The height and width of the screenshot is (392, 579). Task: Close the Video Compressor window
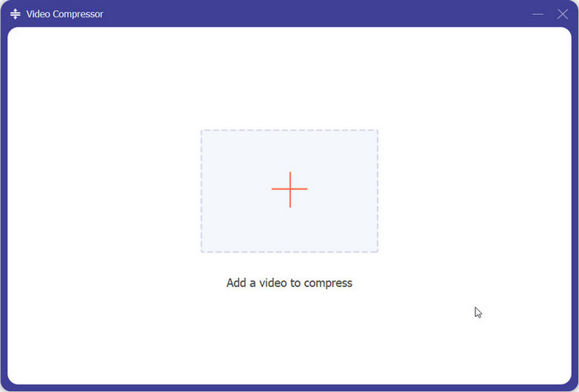(x=562, y=14)
